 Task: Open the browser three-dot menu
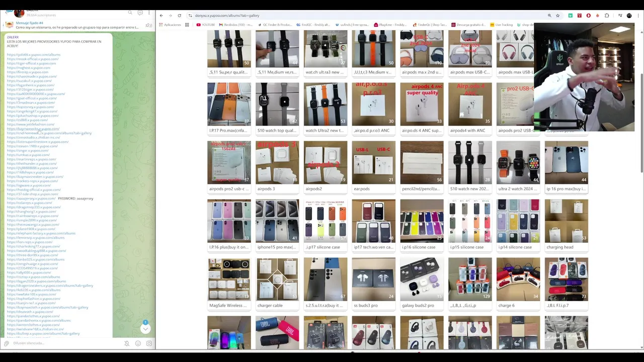(x=637, y=16)
